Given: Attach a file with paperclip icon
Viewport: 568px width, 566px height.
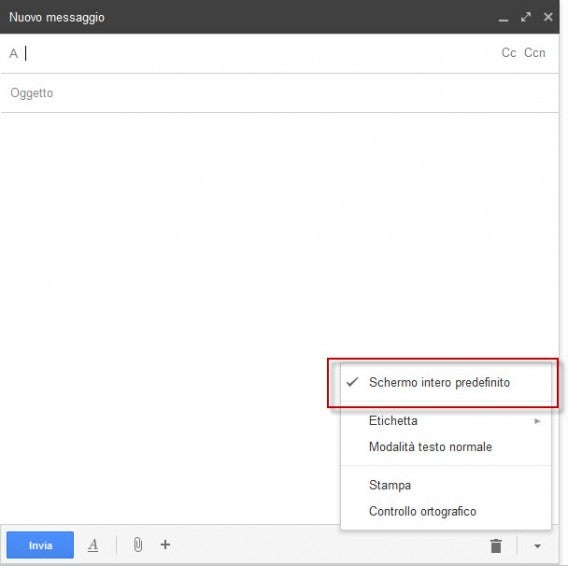Looking at the screenshot, I should (x=138, y=545).
